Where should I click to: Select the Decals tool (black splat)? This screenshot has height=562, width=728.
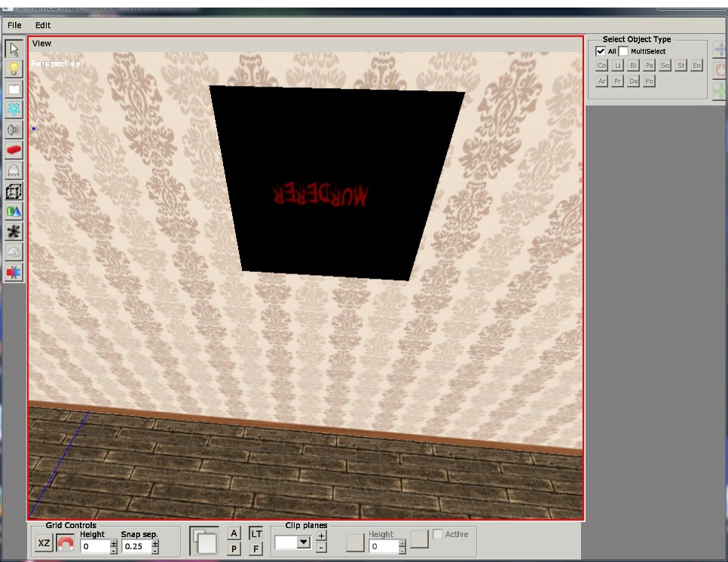click(14, 232)
